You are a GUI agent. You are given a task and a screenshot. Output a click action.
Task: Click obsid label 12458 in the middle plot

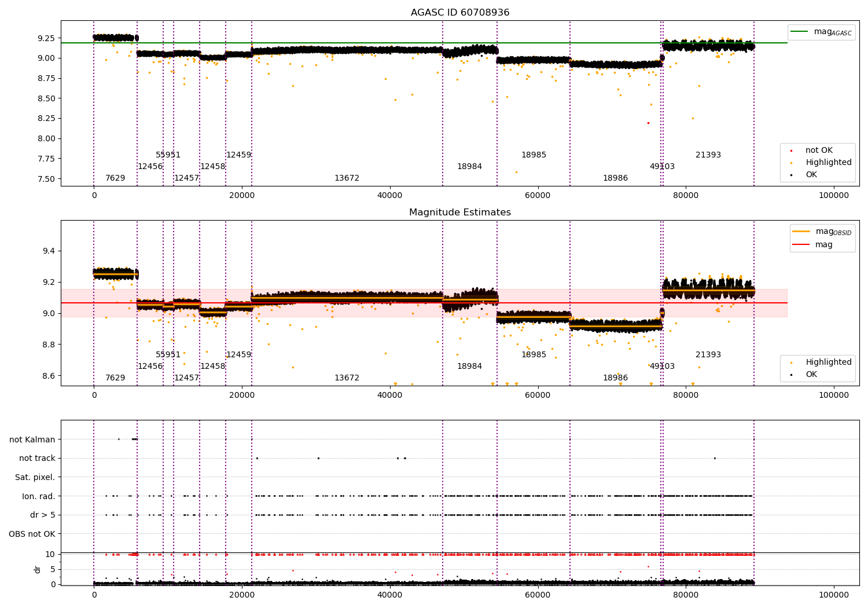click(x=213, y=367)
